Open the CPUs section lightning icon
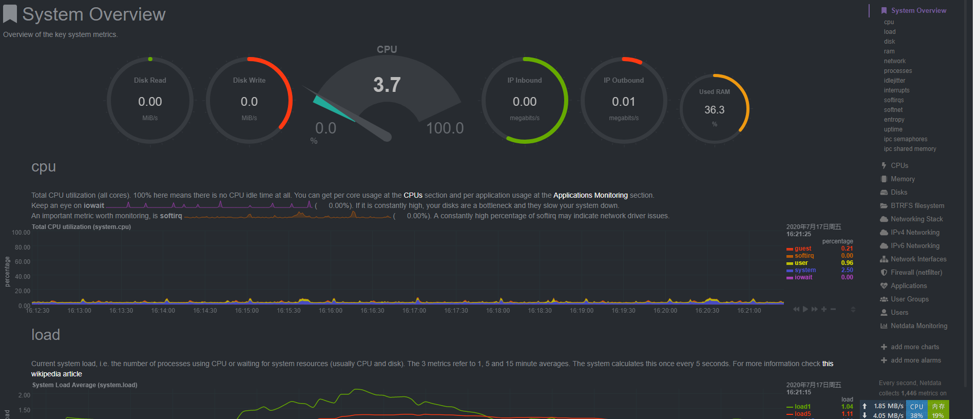This screenshot has height=419, width=980. pos(883,165)
